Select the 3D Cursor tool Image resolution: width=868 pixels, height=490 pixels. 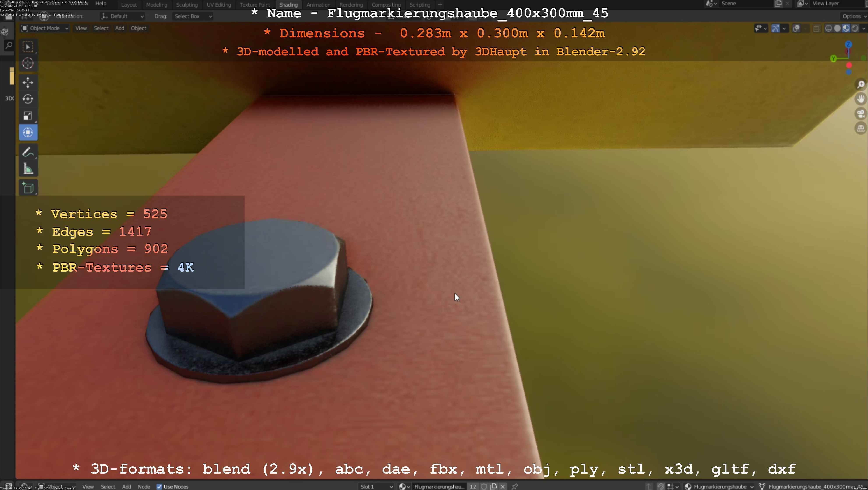(28, 63)
